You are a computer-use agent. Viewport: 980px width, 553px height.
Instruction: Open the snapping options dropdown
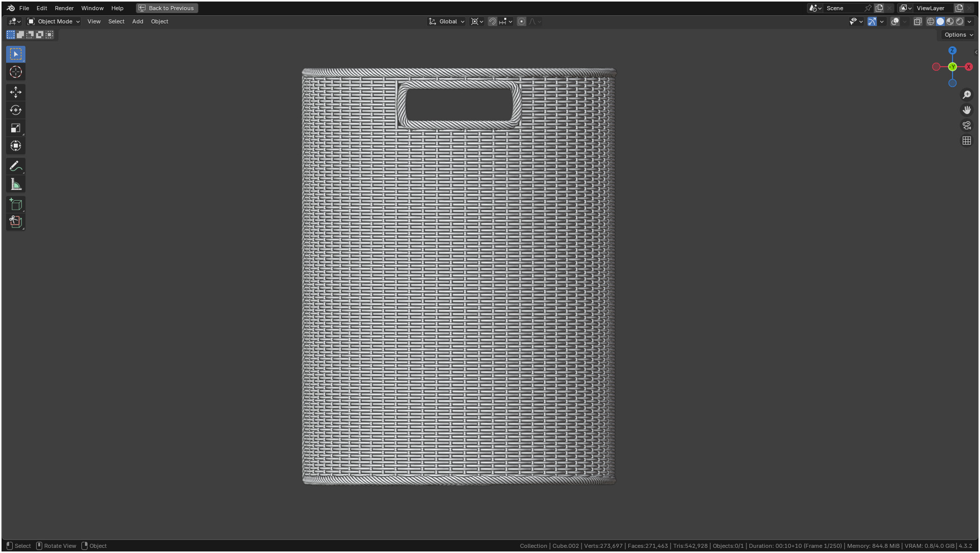506,21
